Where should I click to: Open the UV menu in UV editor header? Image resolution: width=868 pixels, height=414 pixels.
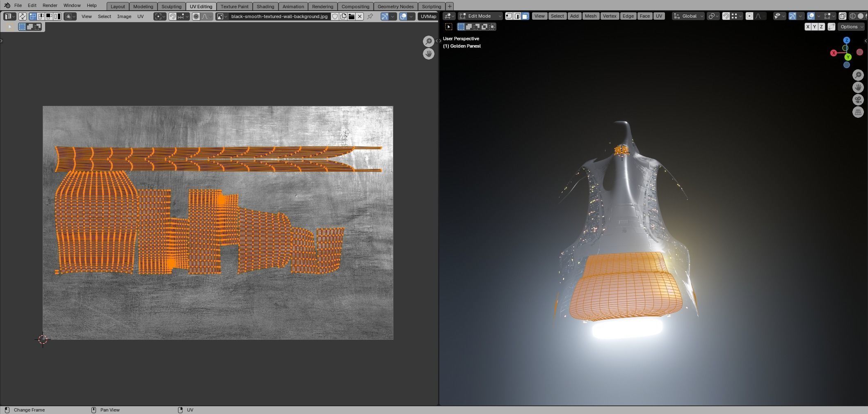click(140, 16)
